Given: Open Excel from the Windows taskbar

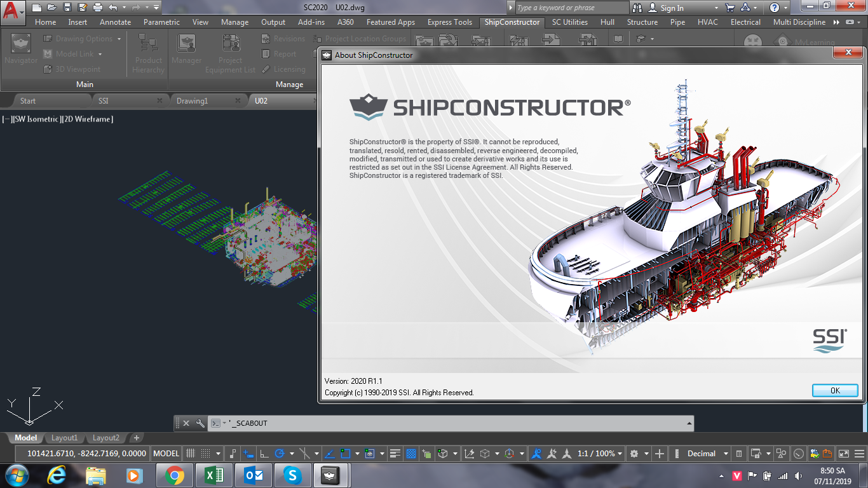Looking at the screenshot, I should (214, 475).
